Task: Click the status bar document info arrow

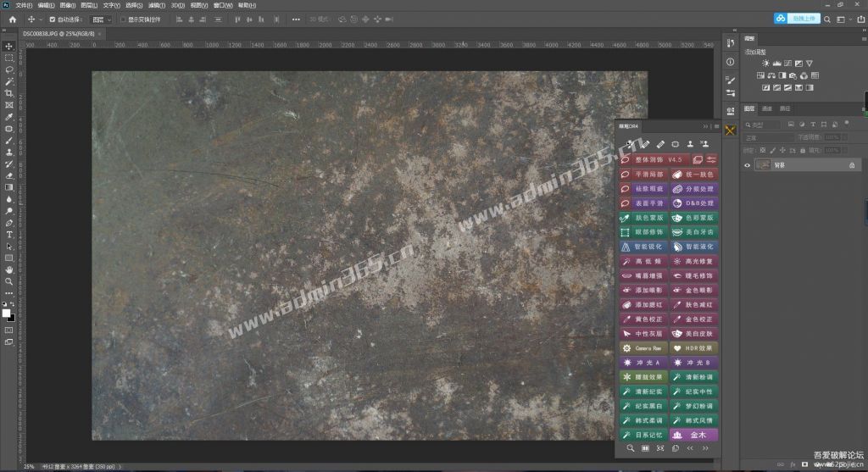Action: click(120, 466)
